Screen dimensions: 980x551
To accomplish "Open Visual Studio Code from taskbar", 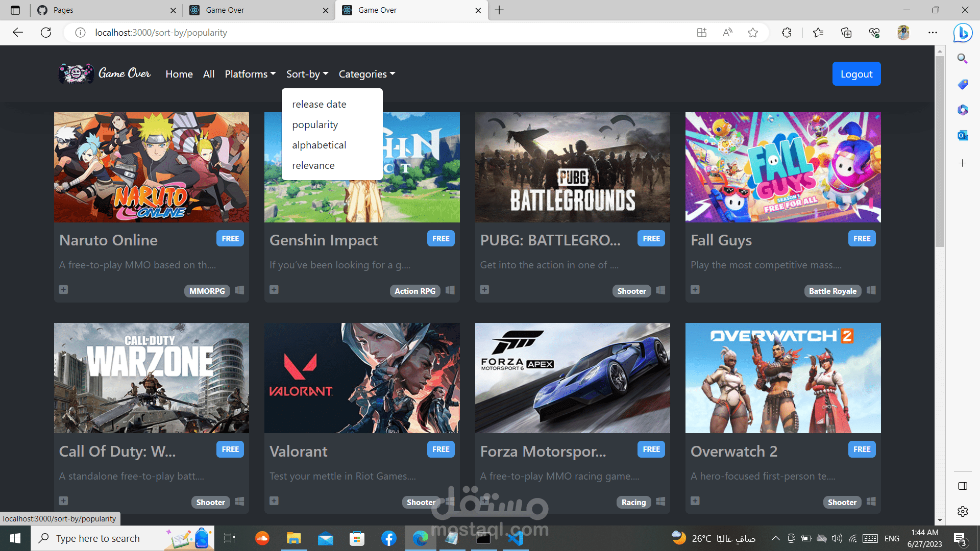I will (516, 538).
